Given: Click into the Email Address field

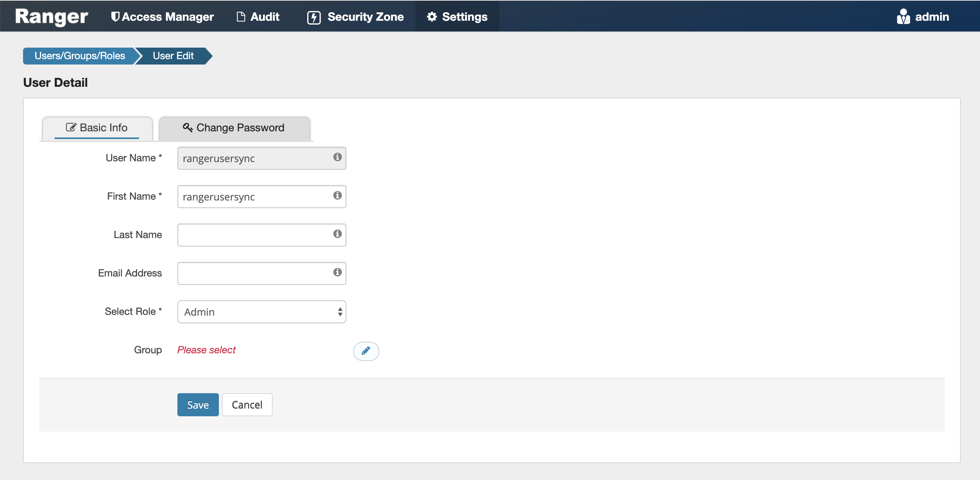Looking at the screenshot, I should pyautogui.click(x=254, y=273).
